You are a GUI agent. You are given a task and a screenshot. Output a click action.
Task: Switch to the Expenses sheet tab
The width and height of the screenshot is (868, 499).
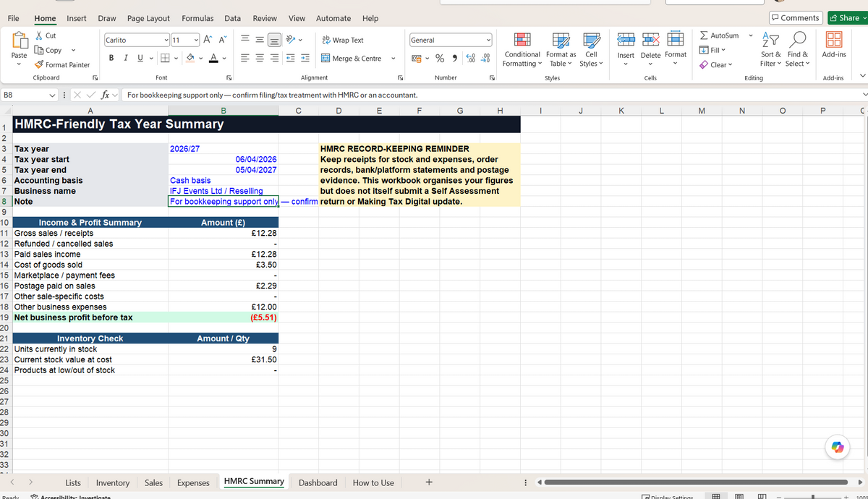pyautogui.click(x=193, y=482)
